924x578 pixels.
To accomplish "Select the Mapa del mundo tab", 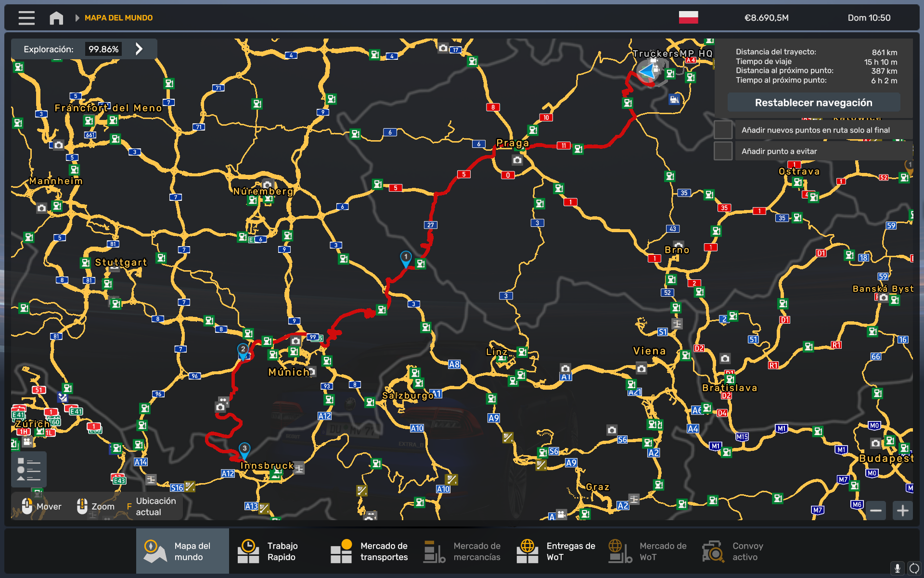I will point(182,552).
